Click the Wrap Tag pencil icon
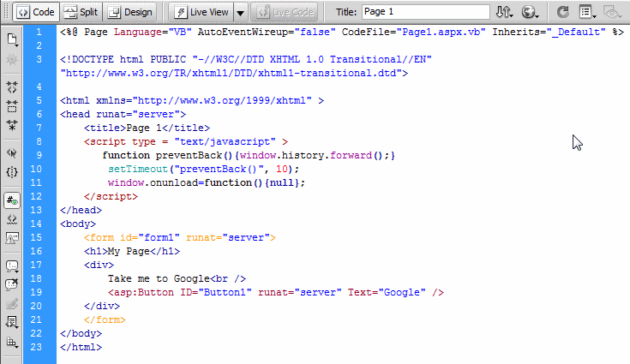The width and height of the screenshot is (630, 364). [x=12, y=304]
